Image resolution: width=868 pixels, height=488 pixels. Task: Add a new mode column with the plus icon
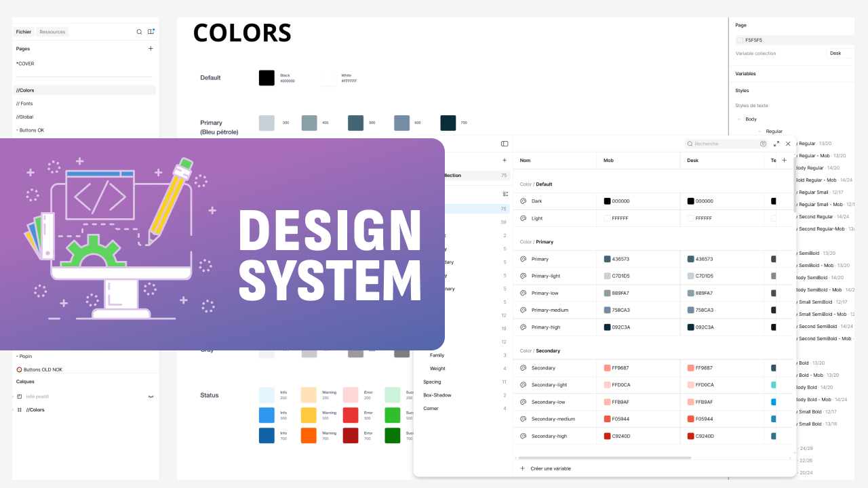[x=784, y=161]
